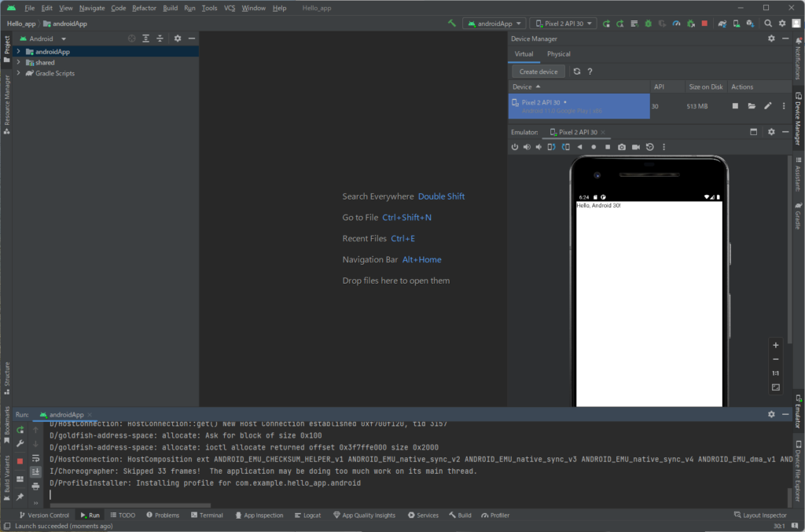Open the Refactor menu
This screenshot has height=532, width=805.
click(144, 8)
